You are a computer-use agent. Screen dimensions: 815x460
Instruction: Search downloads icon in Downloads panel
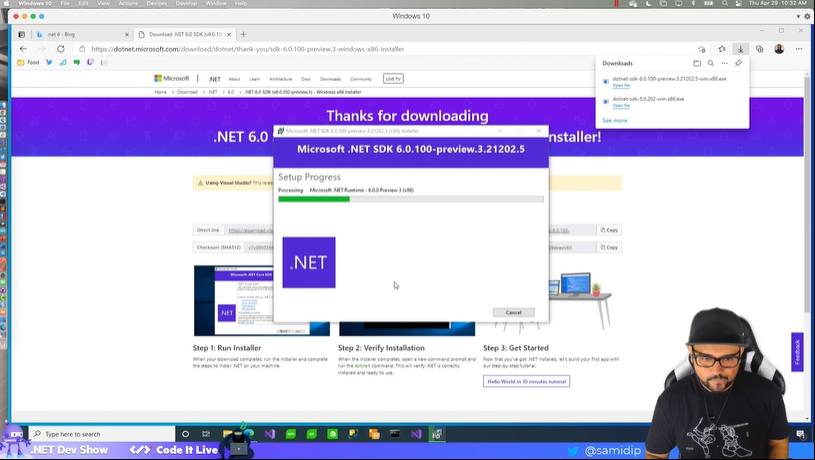point(711,63)
